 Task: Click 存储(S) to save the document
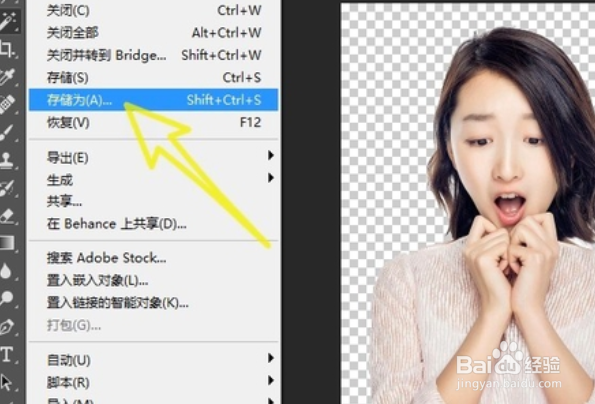pyautogui.click(x=154, y=78)
